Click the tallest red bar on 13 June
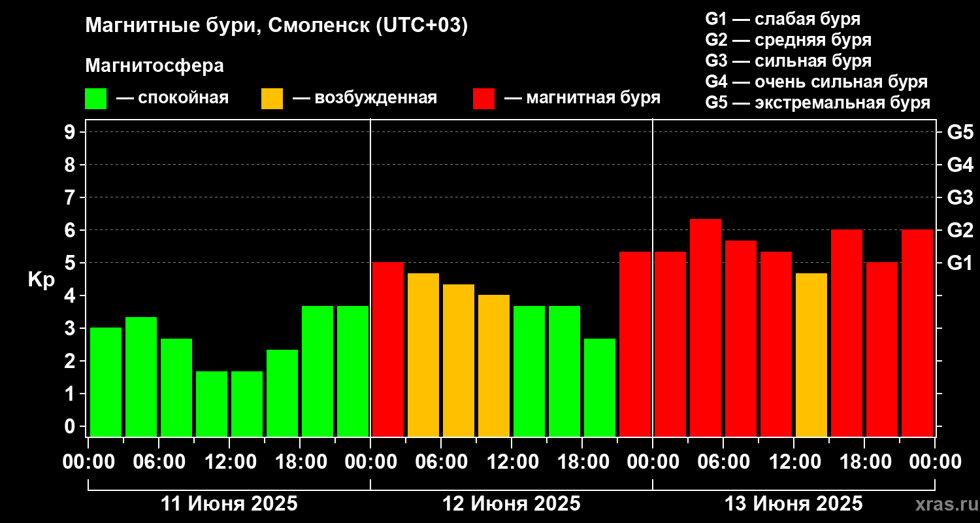Screen dimensions: 980x523 click(706, 328)
